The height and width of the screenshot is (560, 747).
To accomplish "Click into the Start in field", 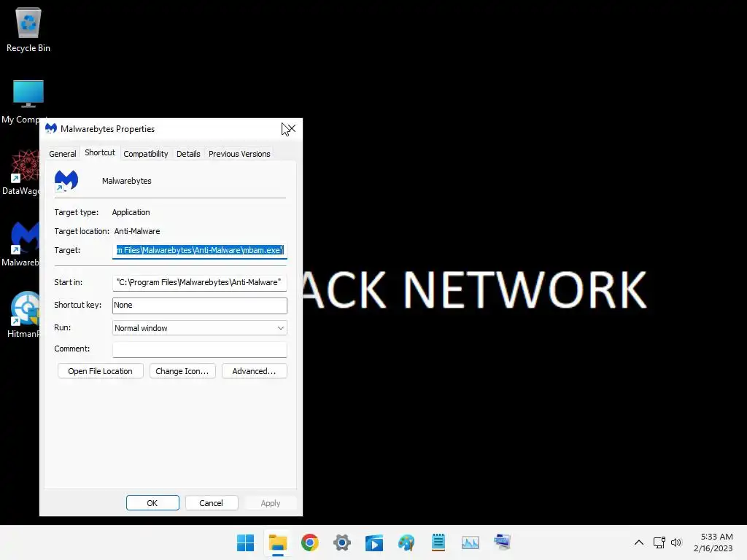I will click(200, 282).
